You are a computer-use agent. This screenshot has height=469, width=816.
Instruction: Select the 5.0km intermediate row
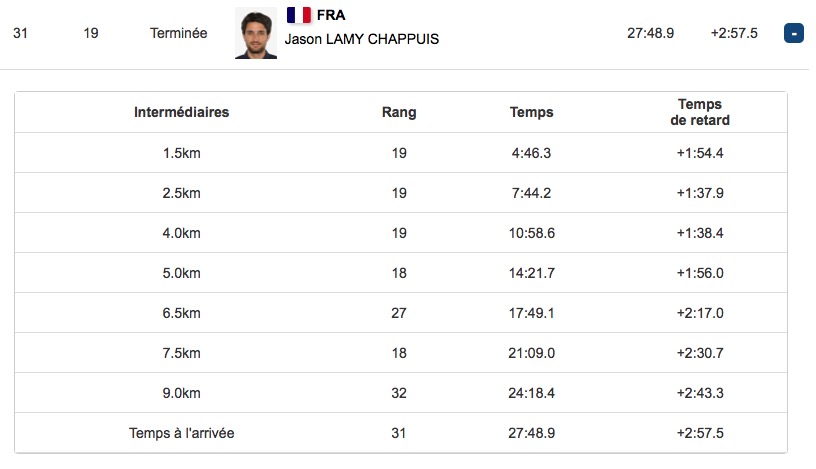pyautogui.click(x=401, y=273)
